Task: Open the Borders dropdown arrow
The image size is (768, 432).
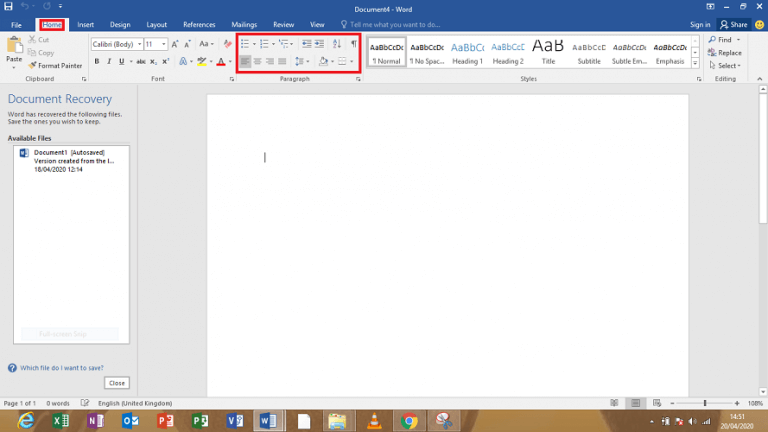Action: [352, 62]
